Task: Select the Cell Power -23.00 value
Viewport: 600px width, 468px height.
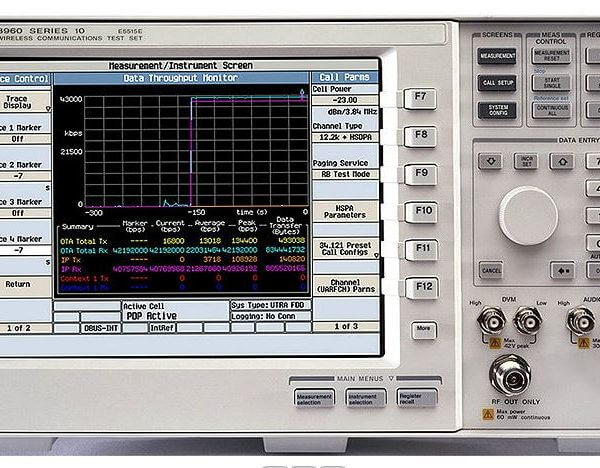Action: click(345, 100)
